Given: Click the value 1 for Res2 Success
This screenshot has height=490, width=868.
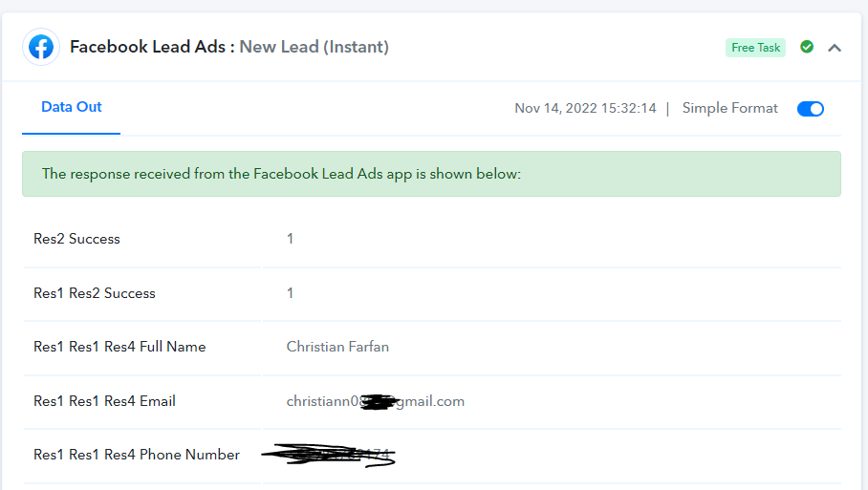Looking at the screenshot, I should click(x=290, y=239).
